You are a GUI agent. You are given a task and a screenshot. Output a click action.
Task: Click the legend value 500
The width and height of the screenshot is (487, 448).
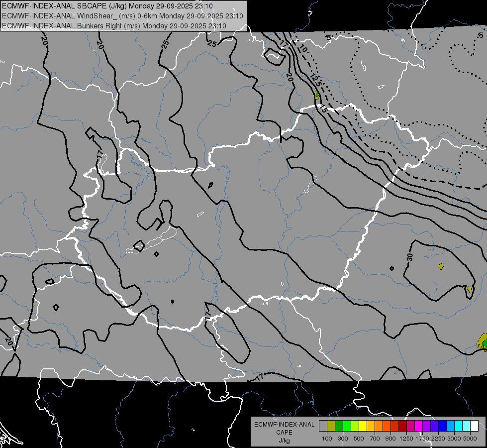359,439
